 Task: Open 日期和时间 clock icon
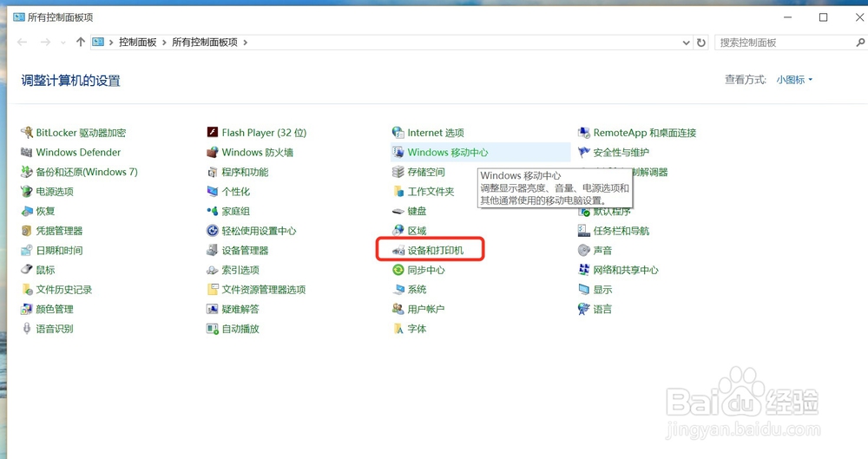[27, 250]
